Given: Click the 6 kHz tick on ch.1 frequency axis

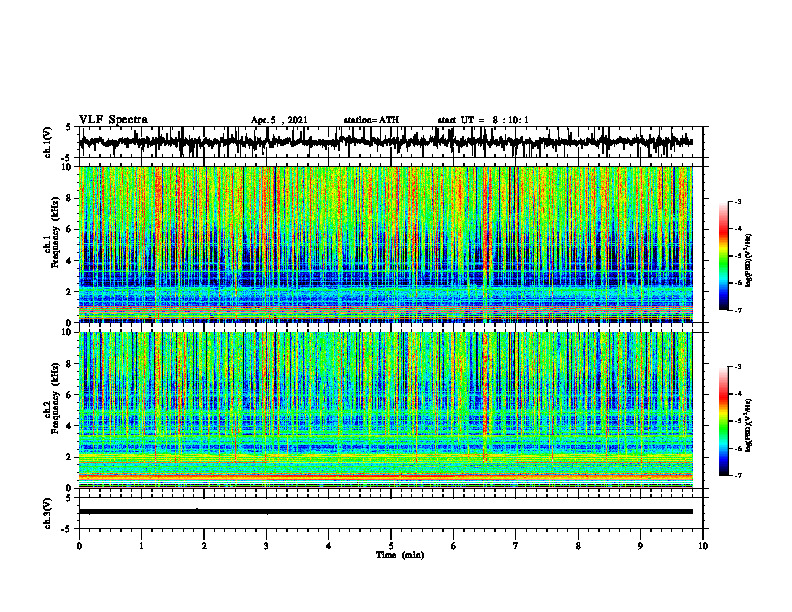Looking at the screenshot, I should pyautogui.click(x=70, y=230).
